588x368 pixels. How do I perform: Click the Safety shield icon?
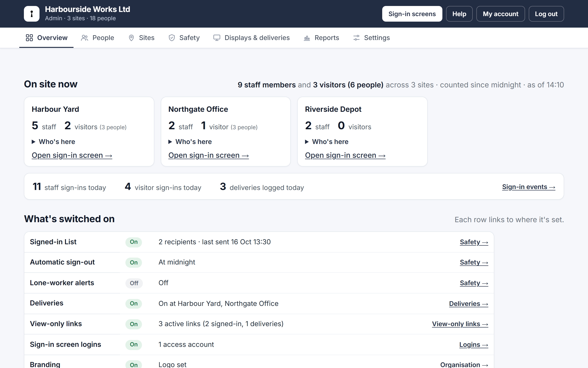click(172, 38)
